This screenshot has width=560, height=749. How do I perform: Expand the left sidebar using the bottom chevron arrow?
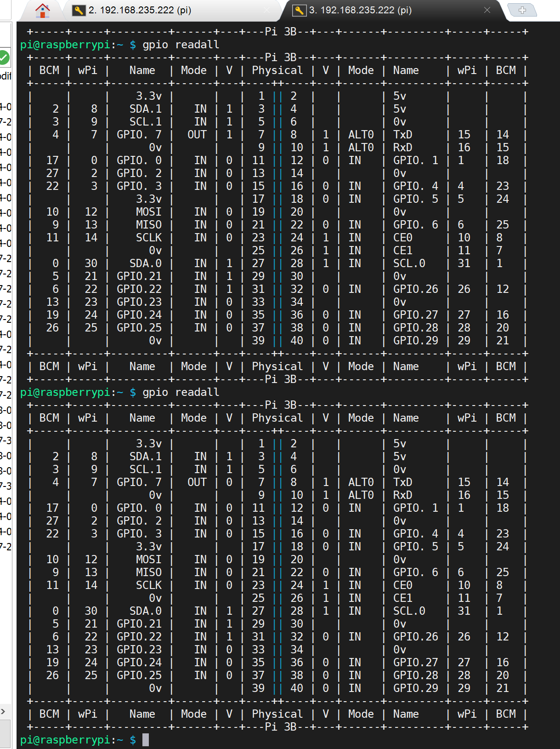(x=3, y=711)
